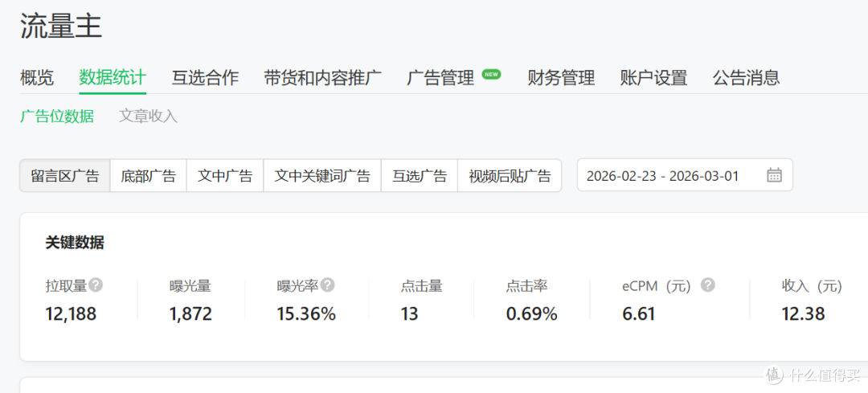
Task: Click the 拉取量 value 12,188
Action: tap(71, 314)
